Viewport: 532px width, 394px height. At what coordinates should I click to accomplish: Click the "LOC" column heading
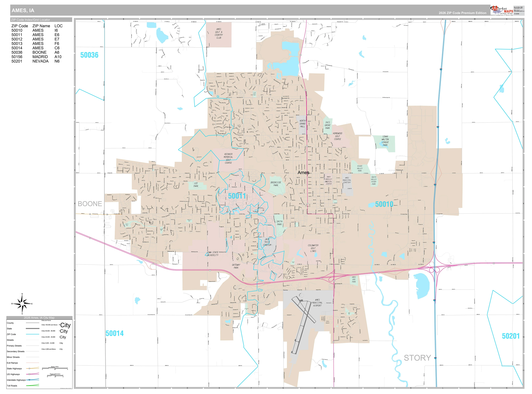pyautogui.click(x=59, y=26)
